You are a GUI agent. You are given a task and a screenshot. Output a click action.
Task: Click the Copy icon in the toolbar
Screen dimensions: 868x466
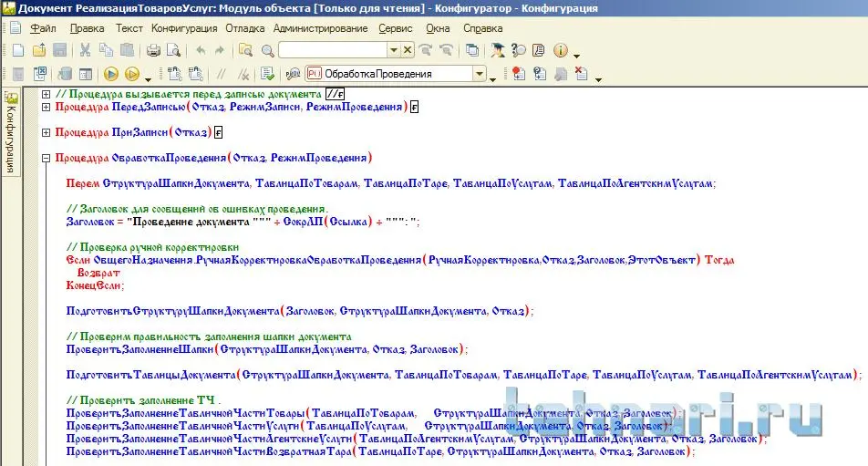tap(106, 50)
